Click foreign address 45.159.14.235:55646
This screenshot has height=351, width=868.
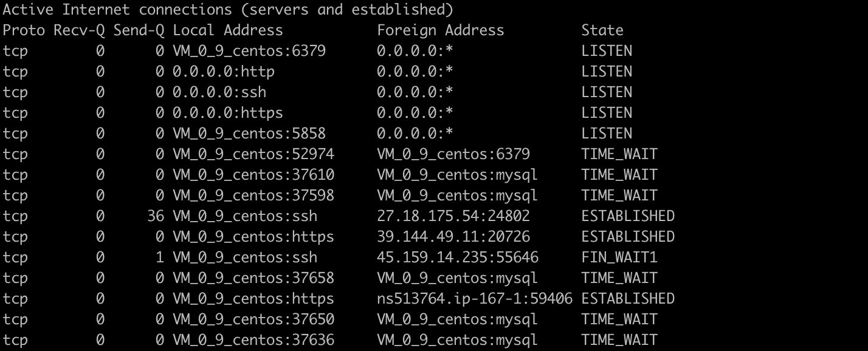point(457,257)
